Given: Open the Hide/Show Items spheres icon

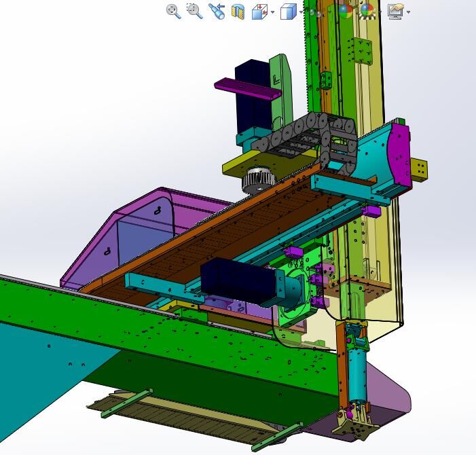Looking at the screenshot, I should pos(315,13).
